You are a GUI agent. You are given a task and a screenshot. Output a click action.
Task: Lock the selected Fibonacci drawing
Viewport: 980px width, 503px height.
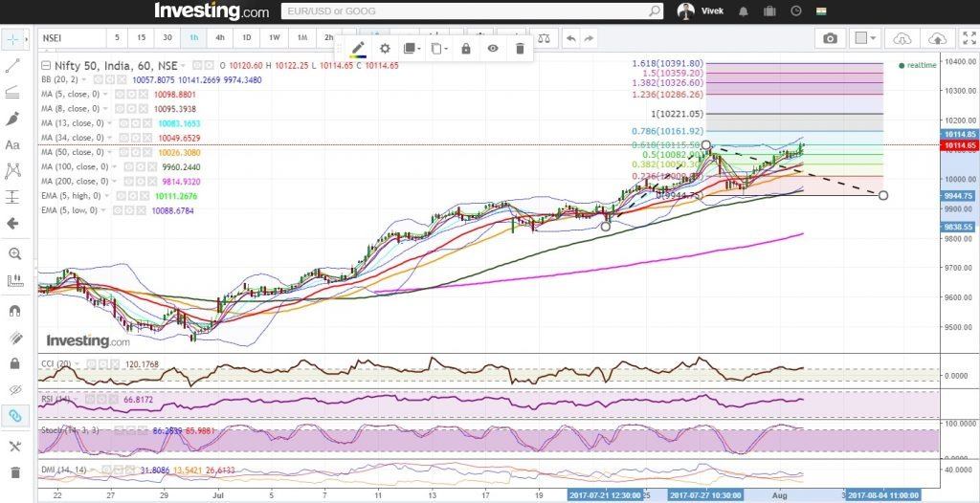(x=466, y=49)
